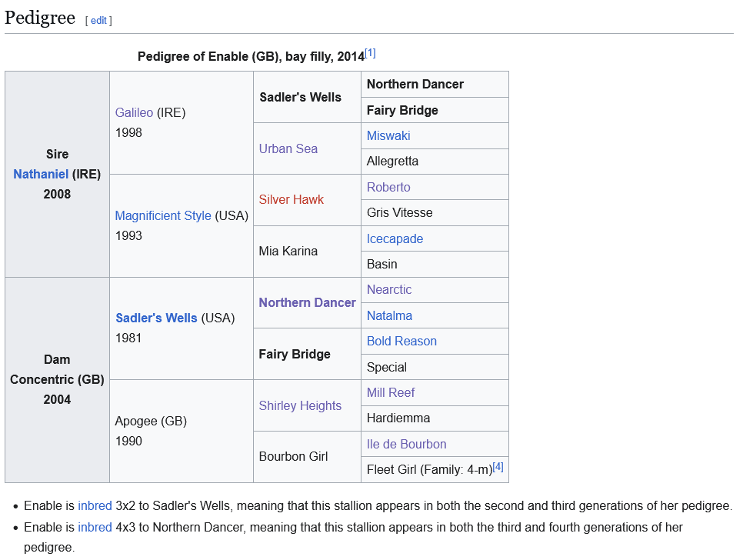The width and height of the screenshot is (743, 560).
Task: Select the year 2004 under Concentric
Action: tap(57, 399)
